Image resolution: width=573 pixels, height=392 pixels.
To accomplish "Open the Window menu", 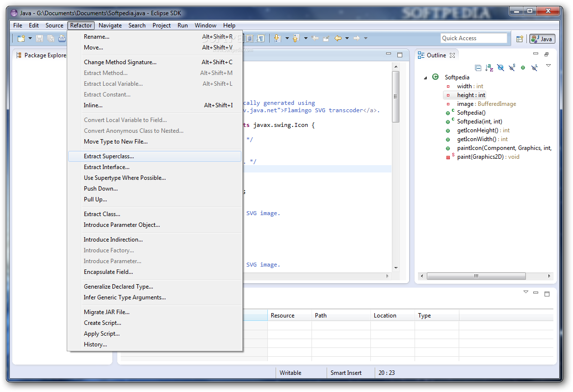I will pyautogui.click(x=206, y=25).
